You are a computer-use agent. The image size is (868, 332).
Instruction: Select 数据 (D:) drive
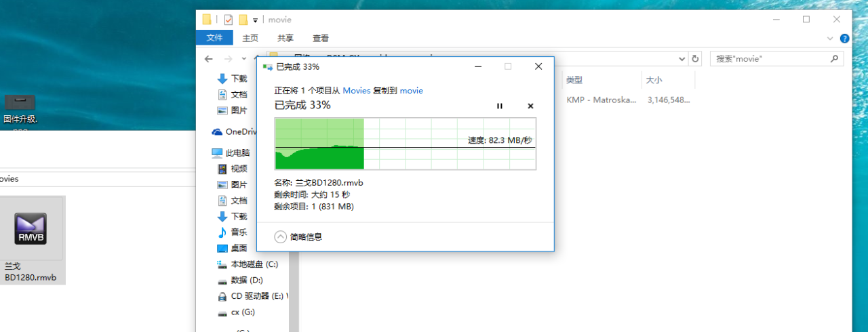(239, 280)
